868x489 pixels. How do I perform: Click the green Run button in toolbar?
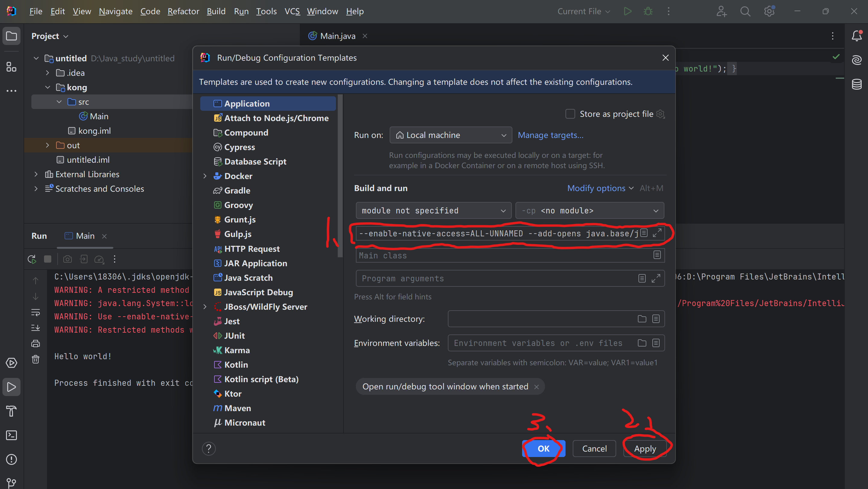627,11
